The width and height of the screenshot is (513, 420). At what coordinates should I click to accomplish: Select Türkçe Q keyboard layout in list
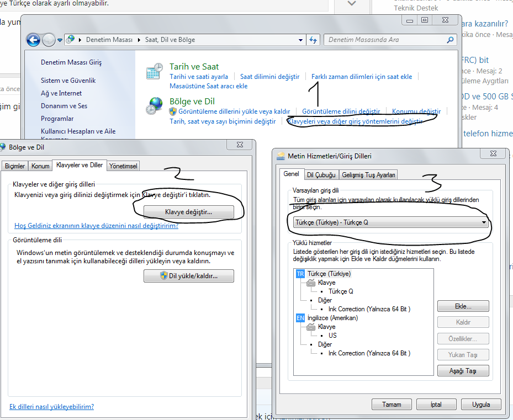click(341, 291)
